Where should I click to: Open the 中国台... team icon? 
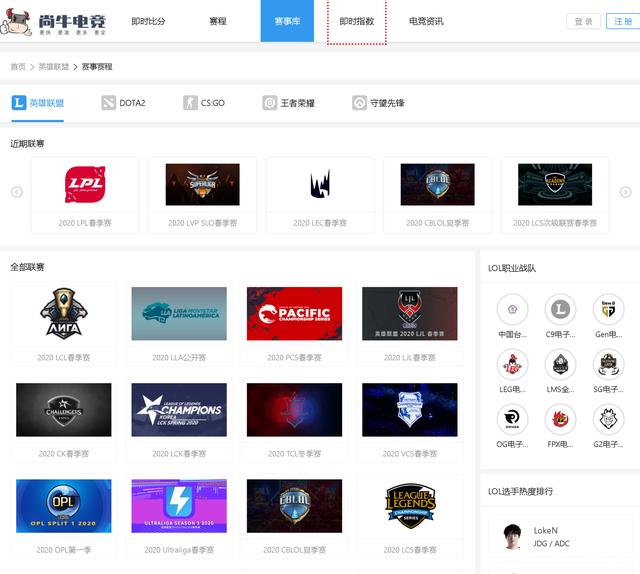(x=512, y=309)
